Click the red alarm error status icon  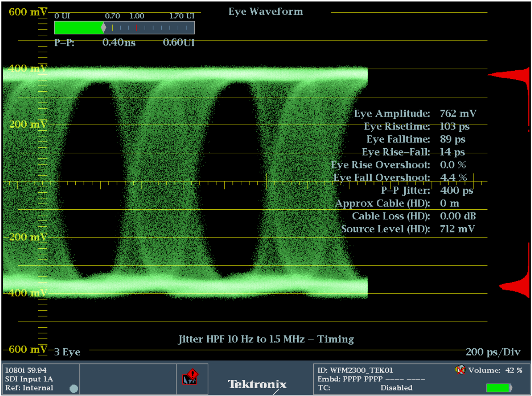click(190, 377)
